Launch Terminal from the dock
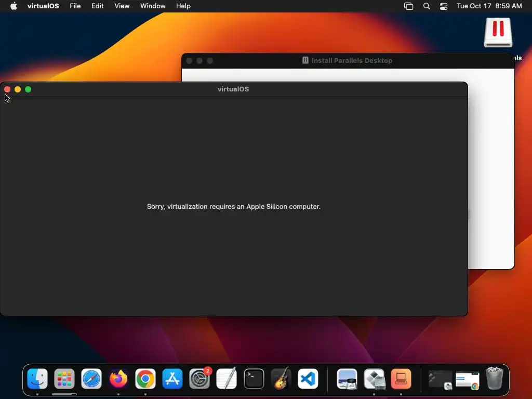The image size is (532, 399). click(254, 379)
